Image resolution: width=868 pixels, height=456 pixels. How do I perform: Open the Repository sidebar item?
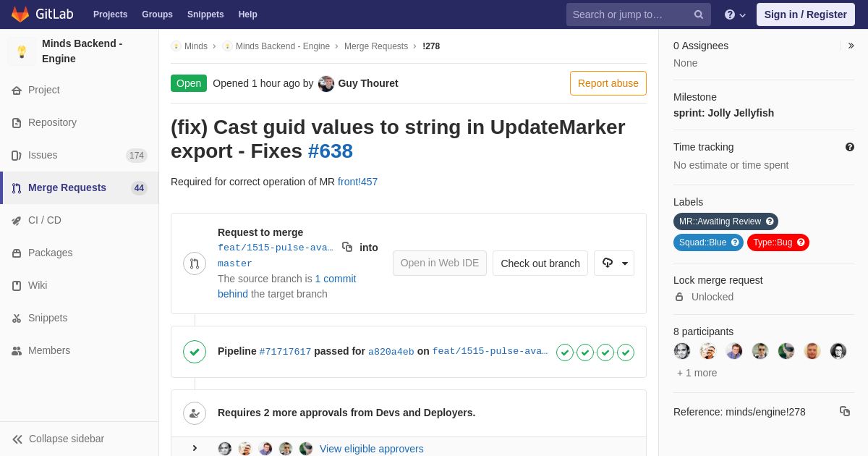[80, 122]
